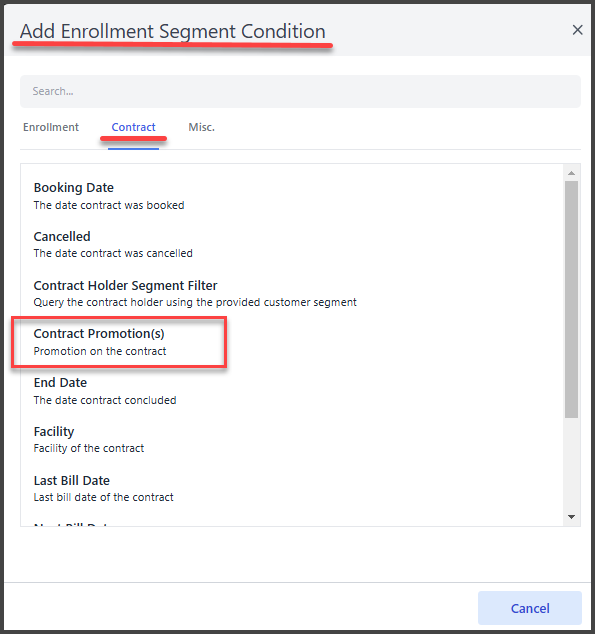The height and width of the screenshot is (634, 595).
Task: Click the condition list scrollbar thumb
Action: click(571, 299)
